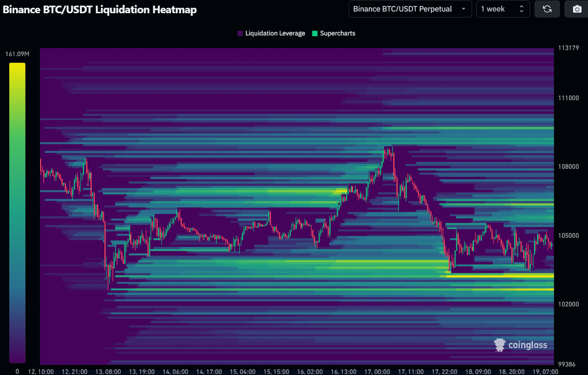Click the refresh chart icon button
This screenshot has height=375, width=588.
pos(547,9)
